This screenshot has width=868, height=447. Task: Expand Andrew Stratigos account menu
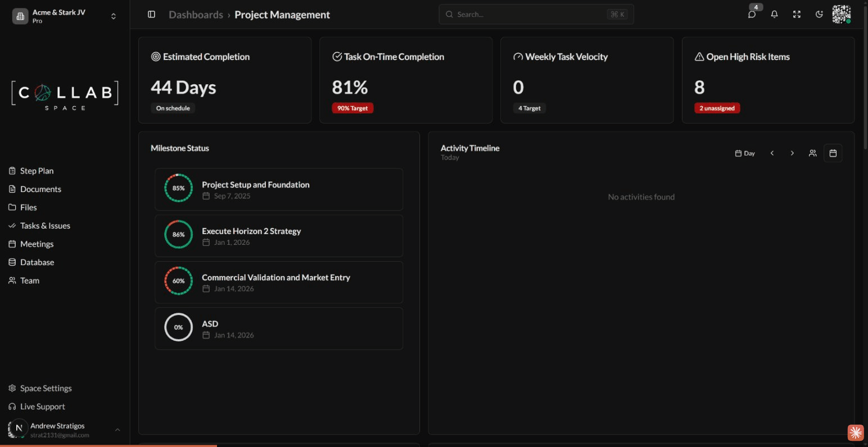(117, 430)
